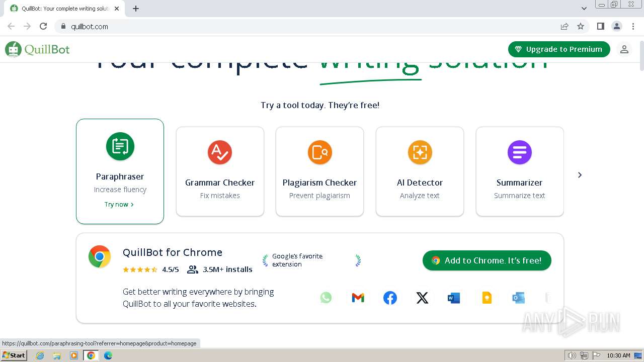This screenshot has width=644, height=362.
Task: Go forward to next page
Action: click(27, 26)
